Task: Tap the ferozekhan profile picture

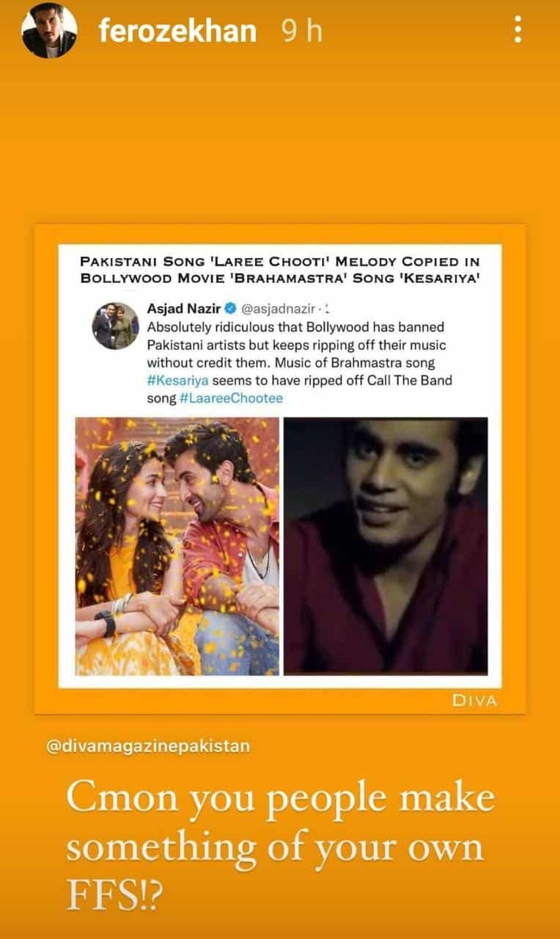Action: (x=49, y=32)
